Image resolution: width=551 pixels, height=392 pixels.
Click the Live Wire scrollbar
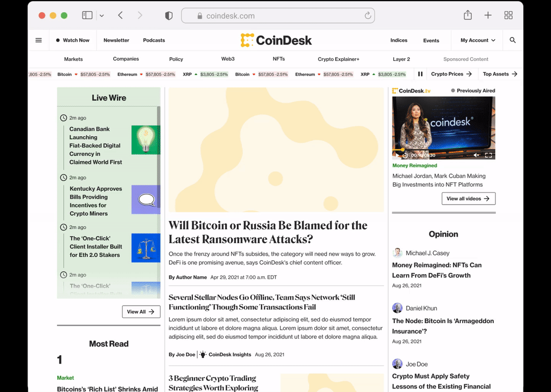(x=159, y=158)
